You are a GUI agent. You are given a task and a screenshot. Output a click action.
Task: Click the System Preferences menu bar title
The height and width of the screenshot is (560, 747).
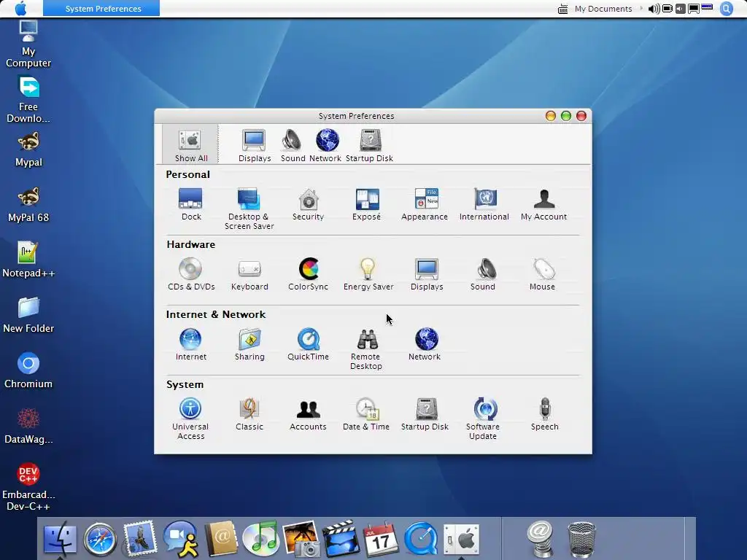[101, 9]
